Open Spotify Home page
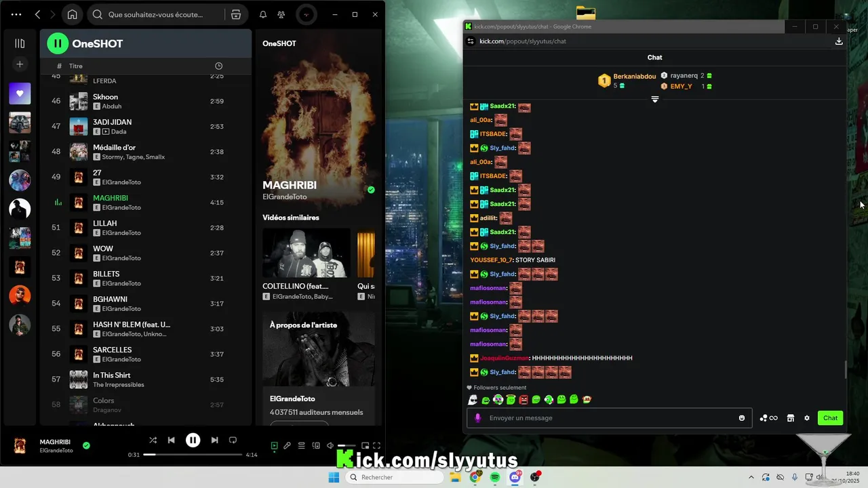 pos(73,14)
